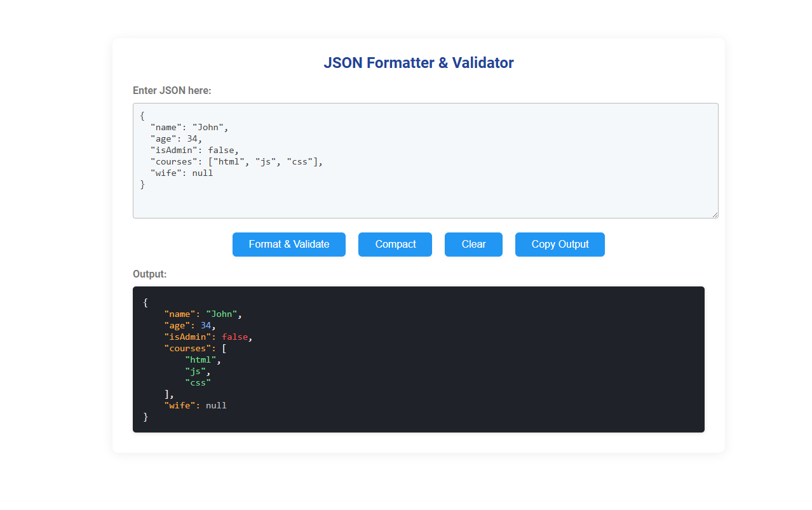Click the blue 34 number in output
Viewport: 812px width, 510px height.
[x=205, y=325]
